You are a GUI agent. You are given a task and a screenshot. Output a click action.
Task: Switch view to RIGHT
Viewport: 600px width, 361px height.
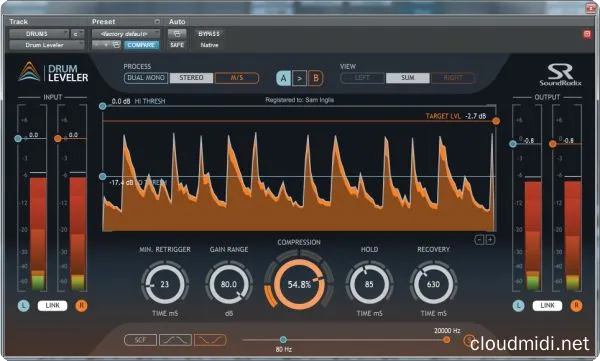[453, 78]
